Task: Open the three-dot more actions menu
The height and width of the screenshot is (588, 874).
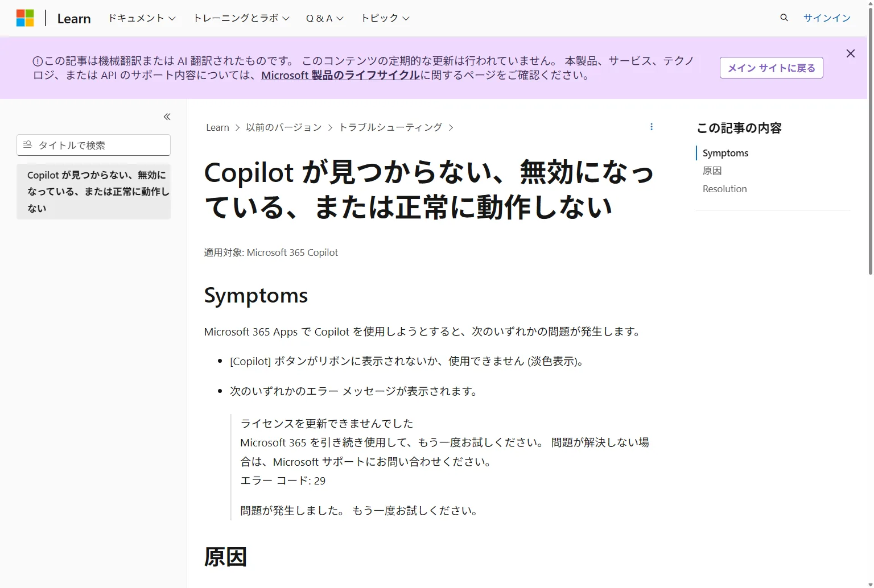Action: [x=652, y=127]
